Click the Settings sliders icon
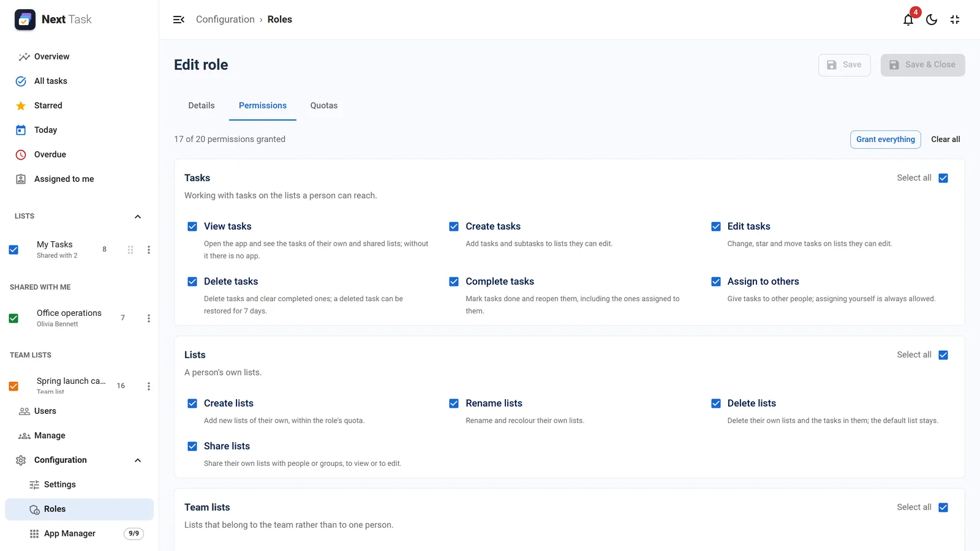Viewport: 980px width, 551px height. click(x=34, y=485)
